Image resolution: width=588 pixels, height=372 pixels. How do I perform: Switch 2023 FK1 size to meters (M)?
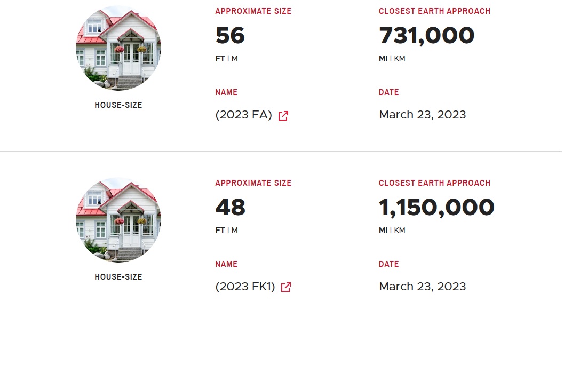click(235, 231)
